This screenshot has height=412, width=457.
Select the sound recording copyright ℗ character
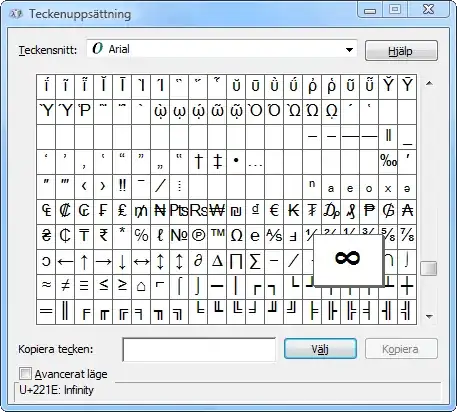click(x=198, y=237)
